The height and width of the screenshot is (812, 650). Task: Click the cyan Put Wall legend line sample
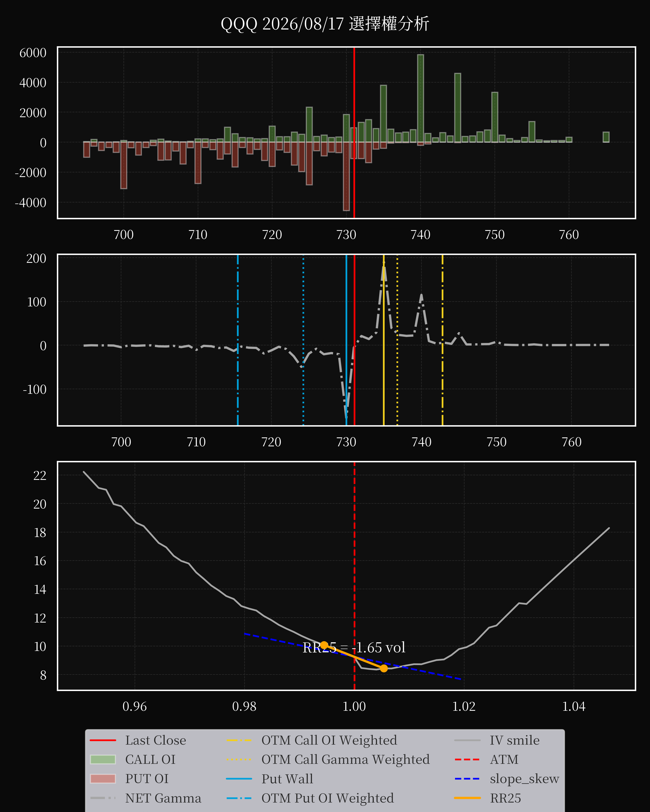239,778
